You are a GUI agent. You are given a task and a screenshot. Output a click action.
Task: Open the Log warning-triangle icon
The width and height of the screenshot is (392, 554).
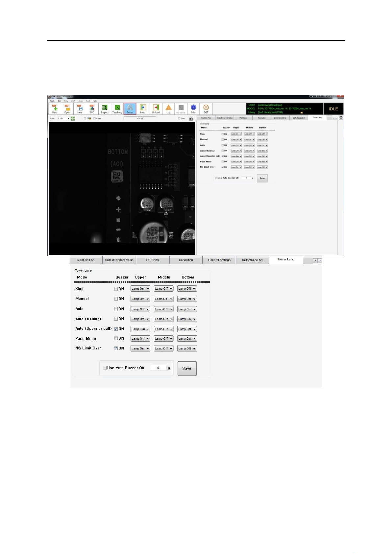[168, 108]
